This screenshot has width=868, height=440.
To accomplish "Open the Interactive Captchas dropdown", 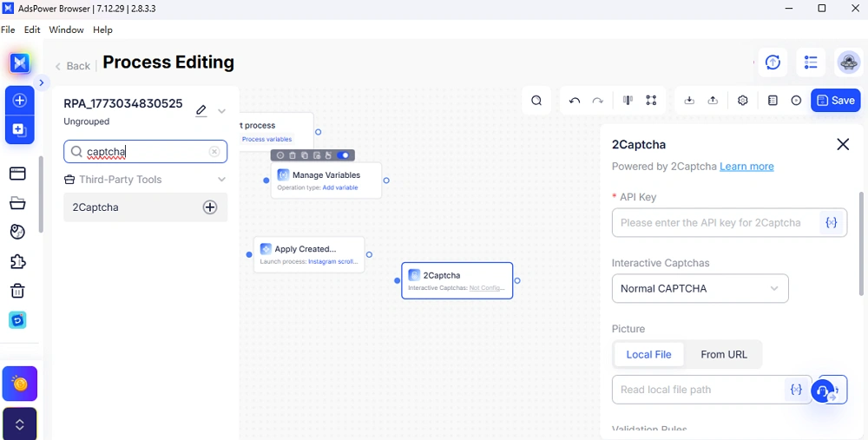I will (x=700, y=288).
